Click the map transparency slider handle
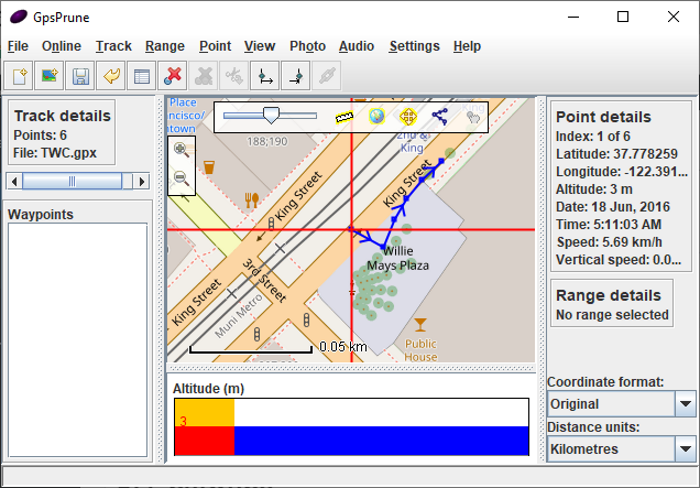 tap(270, 116)
